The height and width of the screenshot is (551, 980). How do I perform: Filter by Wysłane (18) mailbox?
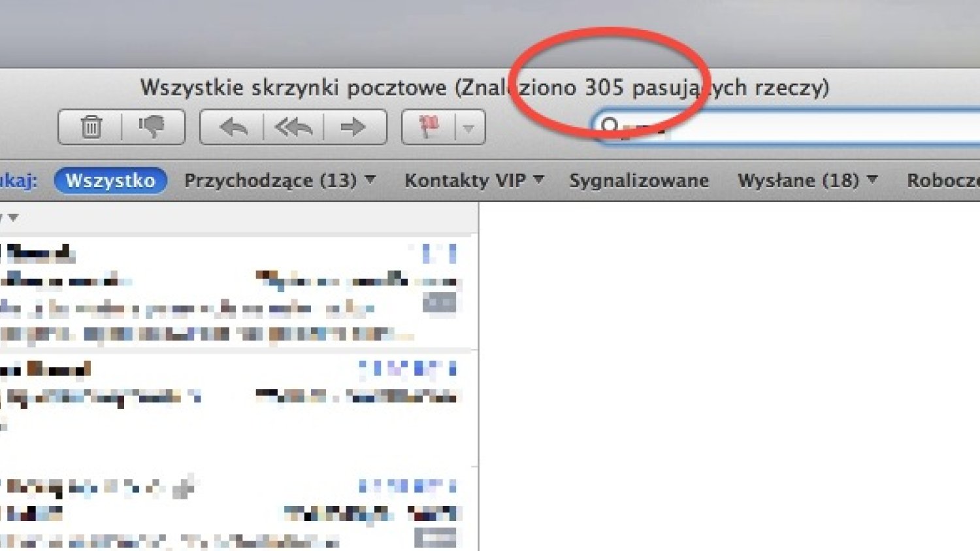pyautogui.click(x=798, y=180)
